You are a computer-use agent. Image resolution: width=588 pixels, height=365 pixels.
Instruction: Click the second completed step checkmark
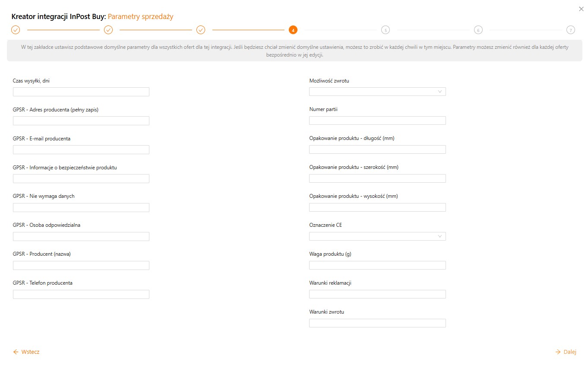[x=108, y=30]
